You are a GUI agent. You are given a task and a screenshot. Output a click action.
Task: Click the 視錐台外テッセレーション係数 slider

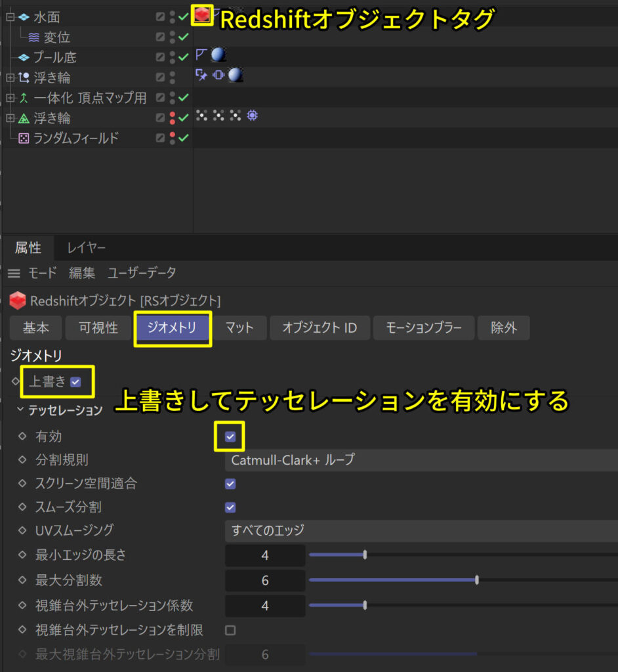[463, 606]
